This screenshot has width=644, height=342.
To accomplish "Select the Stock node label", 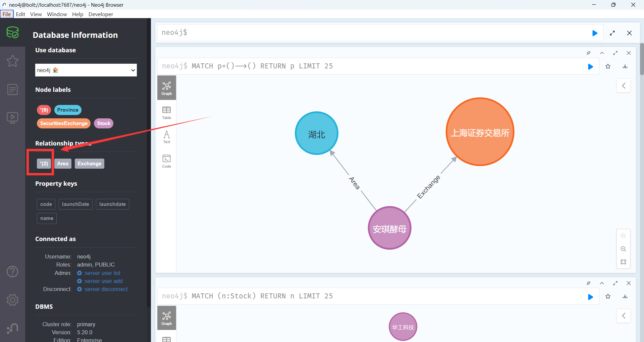I will (x=104, y=123).
